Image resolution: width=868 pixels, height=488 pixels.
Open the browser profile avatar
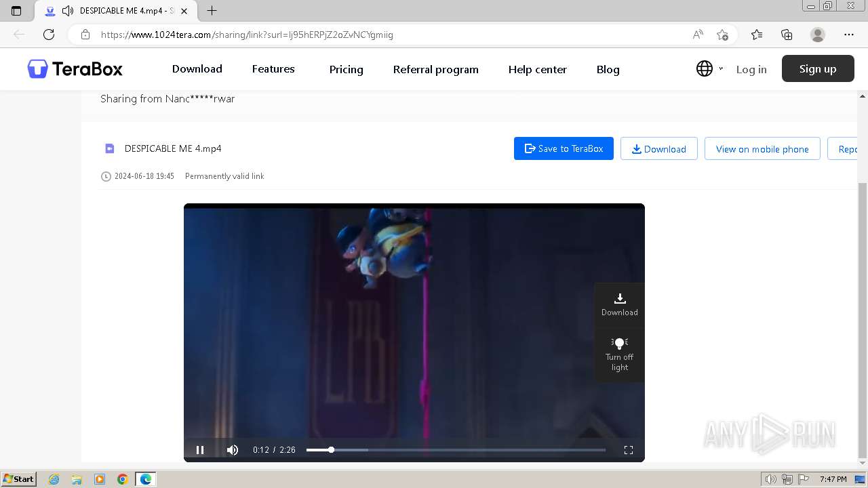(818, 35)
